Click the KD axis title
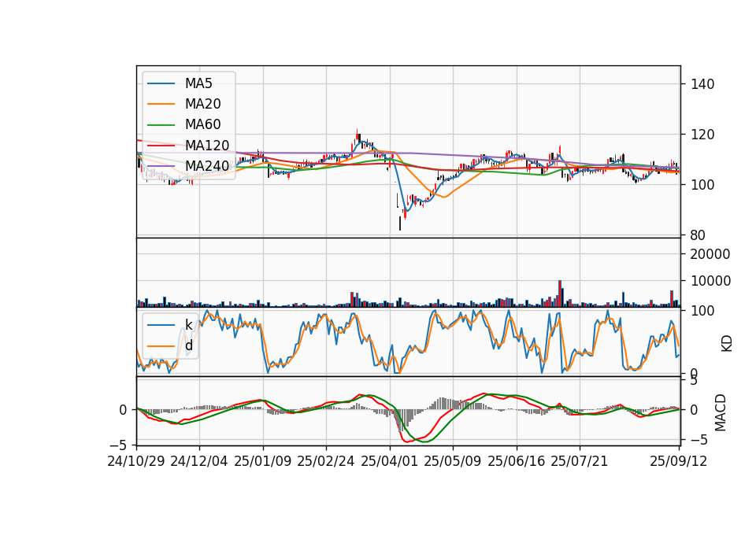The image size is (756, 543). (x=727, y=343)
